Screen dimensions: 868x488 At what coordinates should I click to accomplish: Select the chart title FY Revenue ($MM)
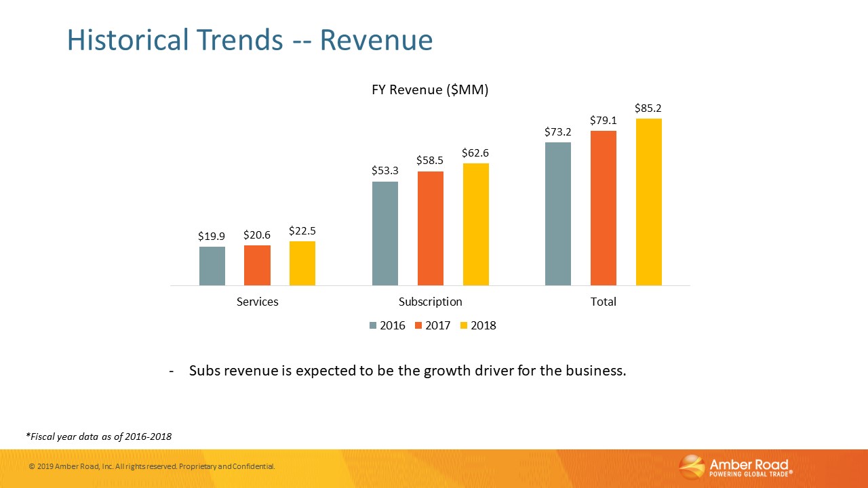(430, 89)
